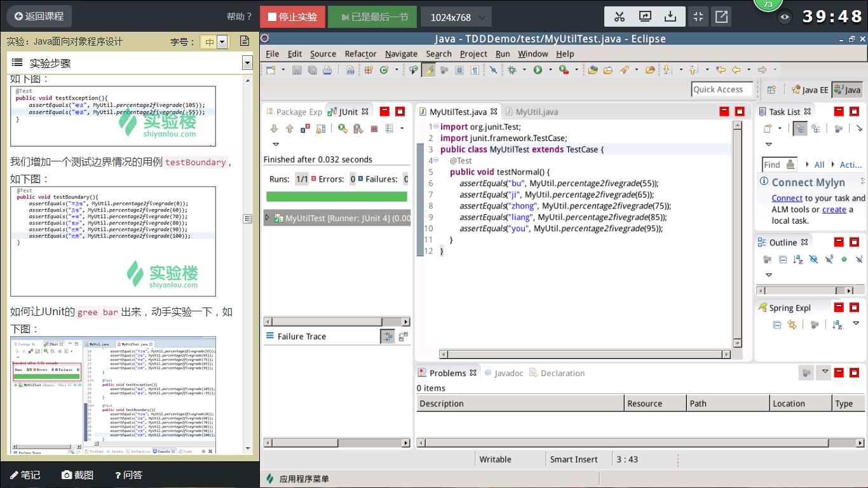The height and width of the screenshot is (488, 868).
Task: Click 返回课程 button
Action: (39, 16)
